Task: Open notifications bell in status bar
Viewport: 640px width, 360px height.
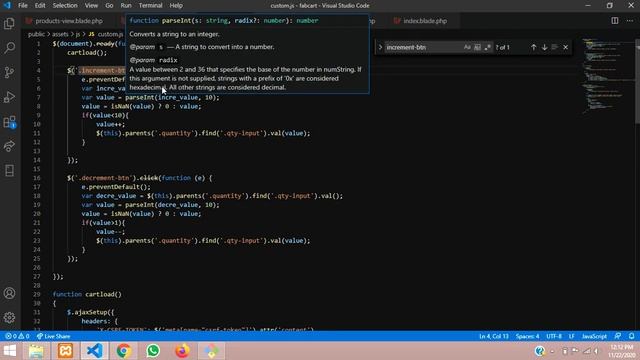Action: click(631, 336)
